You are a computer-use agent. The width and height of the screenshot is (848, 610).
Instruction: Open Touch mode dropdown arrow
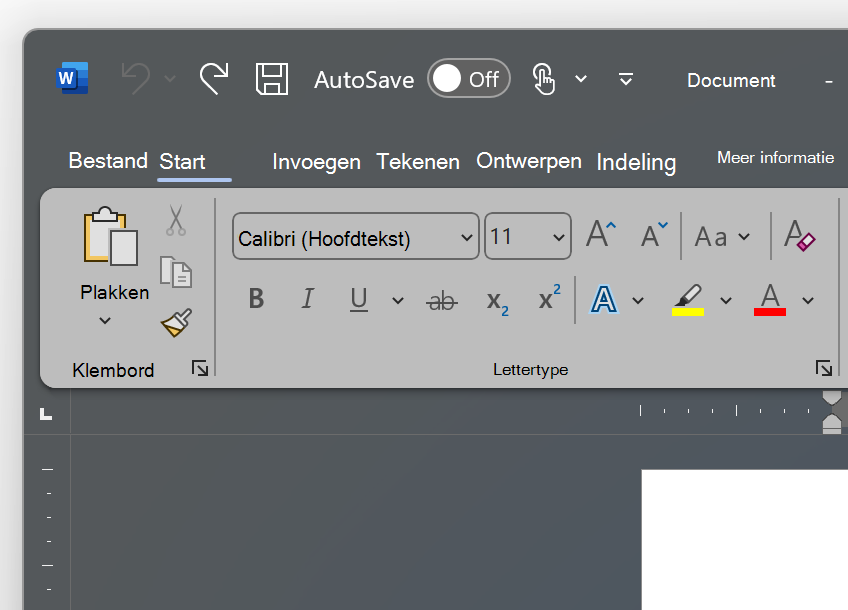581,79
